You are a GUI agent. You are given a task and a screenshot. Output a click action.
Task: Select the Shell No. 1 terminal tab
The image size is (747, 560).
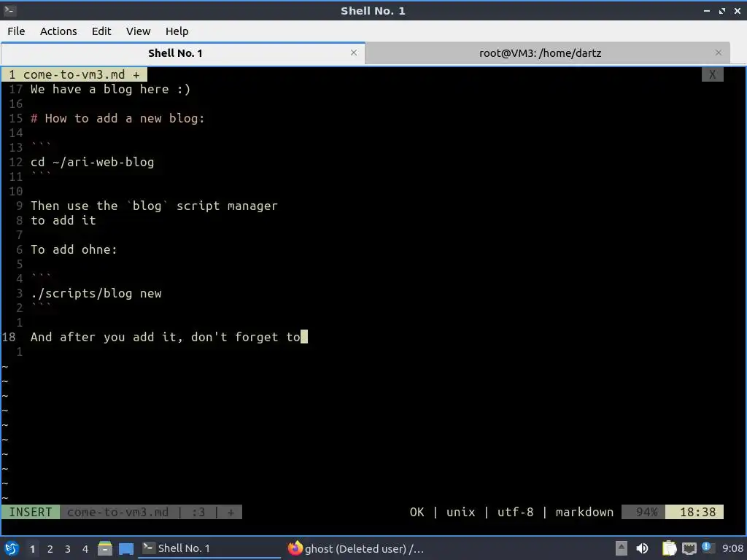tap(175, 53)
